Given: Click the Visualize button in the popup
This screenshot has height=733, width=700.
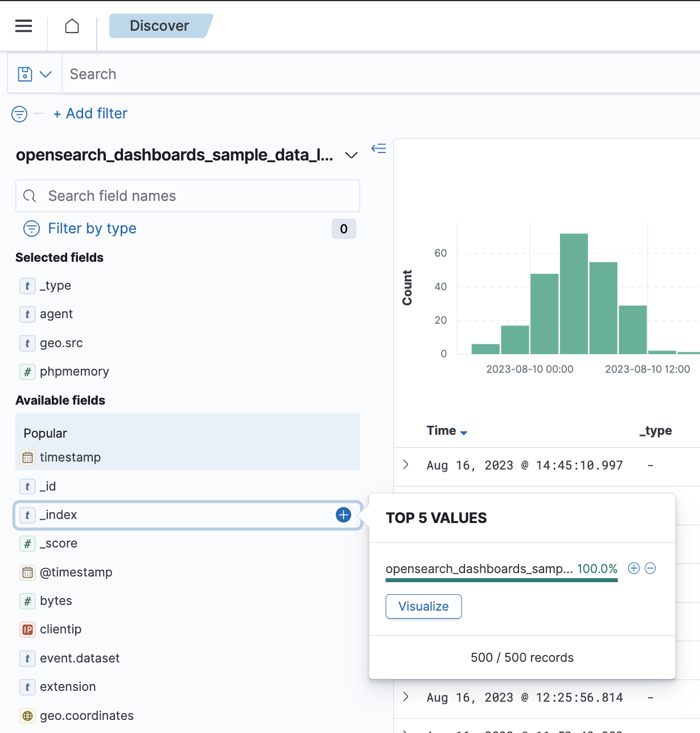Looking at the screenshot, I should pyautogui.click(x=423, y=606).
